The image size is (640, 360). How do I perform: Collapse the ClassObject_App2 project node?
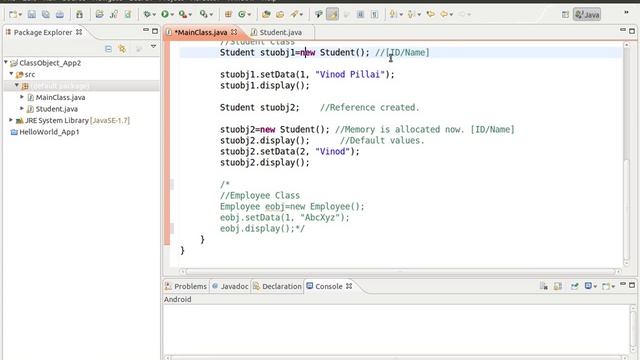6,62
